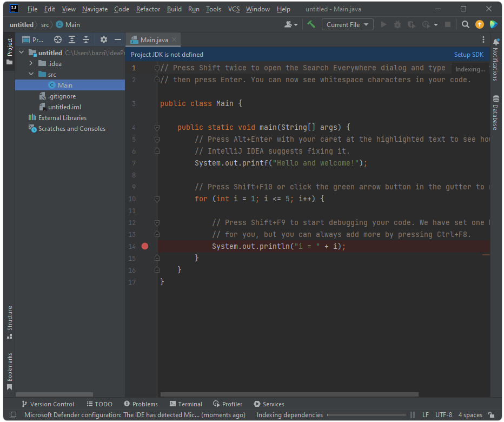
Task: Open Search Everywhere magnifier icon
Action: (465, 24)
